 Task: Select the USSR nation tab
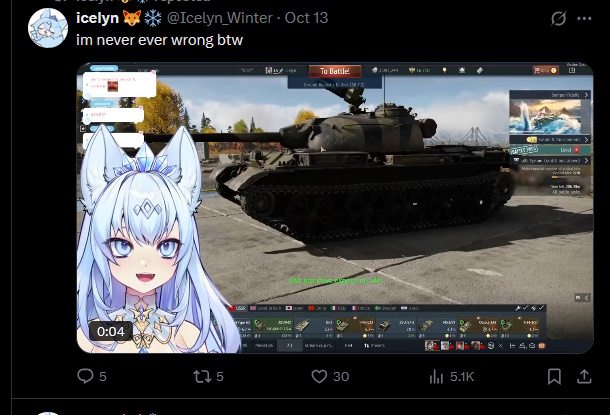238,308
